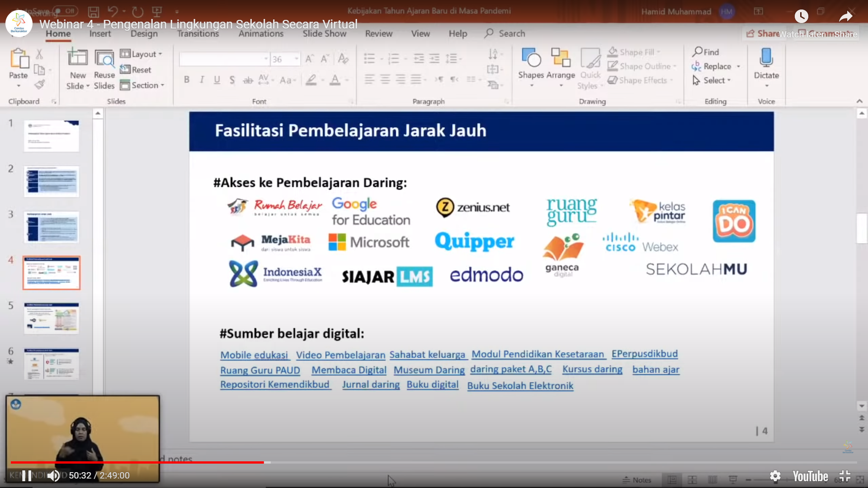Toggle Bold text formatting
Viewport: 868px width, 488px height.
click(x=187, y=80)
